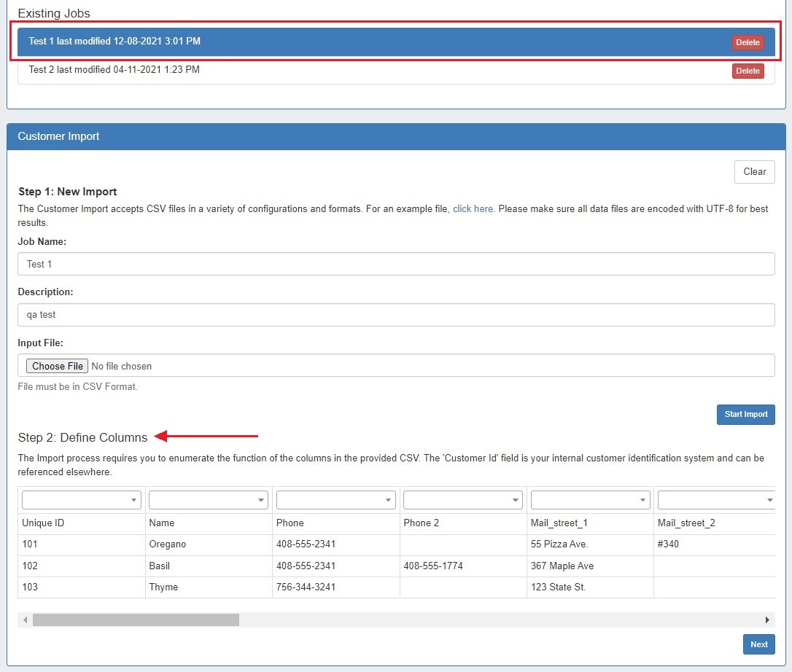
Task: Expand column dropdown above Name
Action: (208, 500)
